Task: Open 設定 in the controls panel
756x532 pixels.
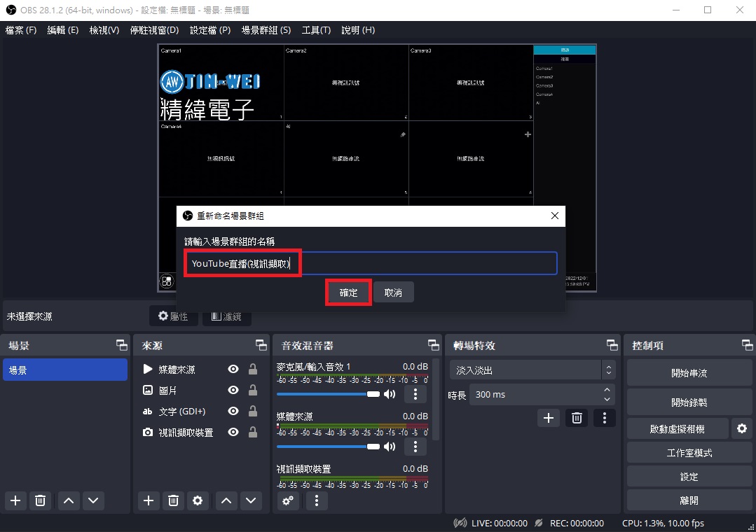Action: pos(689,477)
